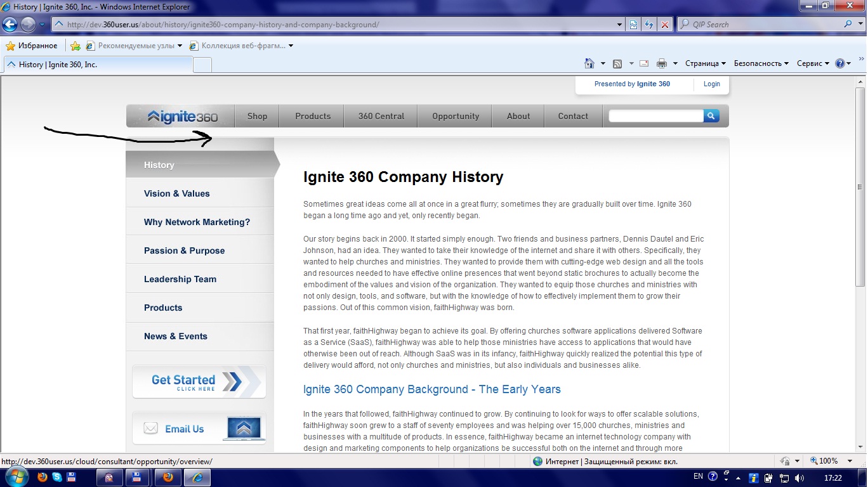Open recent pages dropdown next to forward button
This screenshot has width=868, height=487.
pyautogui.click(x=42, y=25)
